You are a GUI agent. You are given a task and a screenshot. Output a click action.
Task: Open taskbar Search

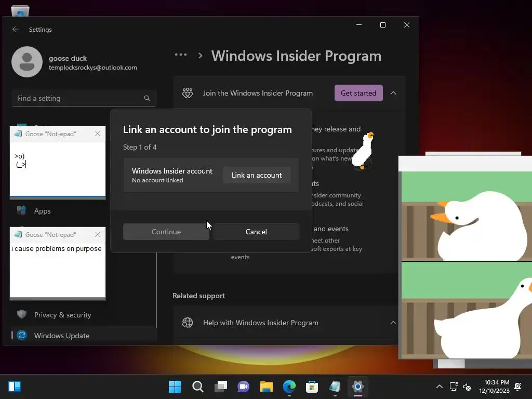198,387
